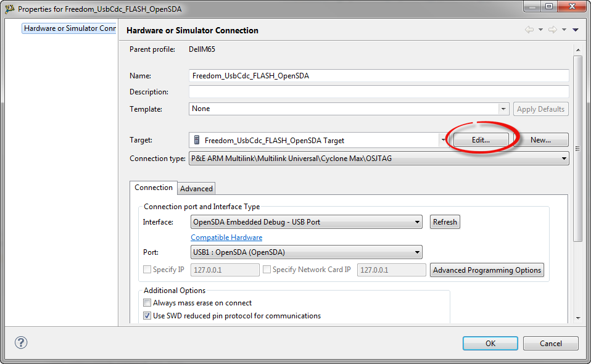Open the Connection type dropdown
Screen dimensions: 591x364
click(563, 159)
